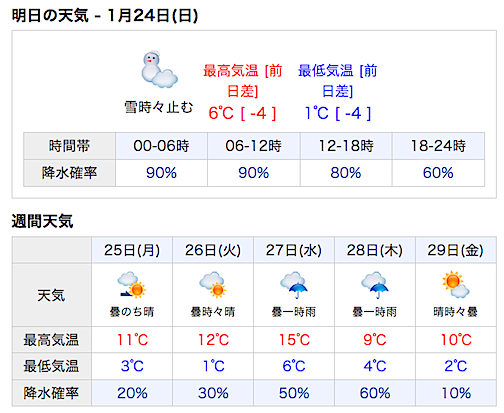The height and width of the screenshot is (413, 504).
Task: Click the sunny icon for 29日(金)
Action: pos(456,285)
